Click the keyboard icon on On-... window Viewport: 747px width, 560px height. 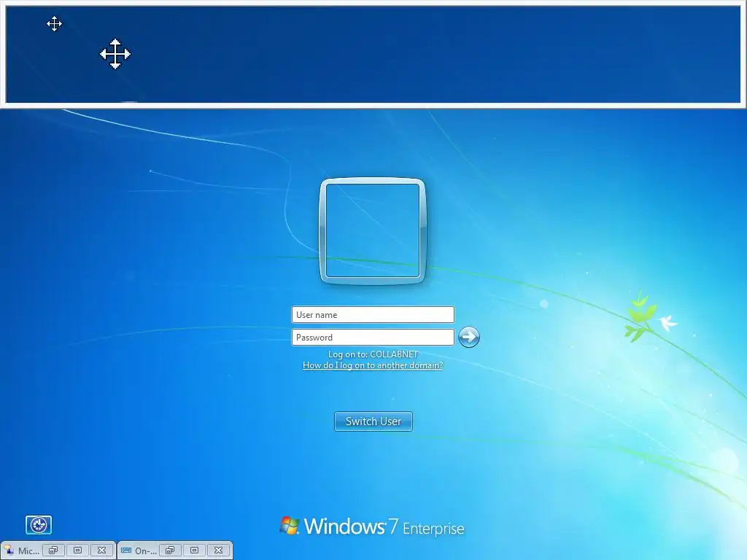pos(125,551)
